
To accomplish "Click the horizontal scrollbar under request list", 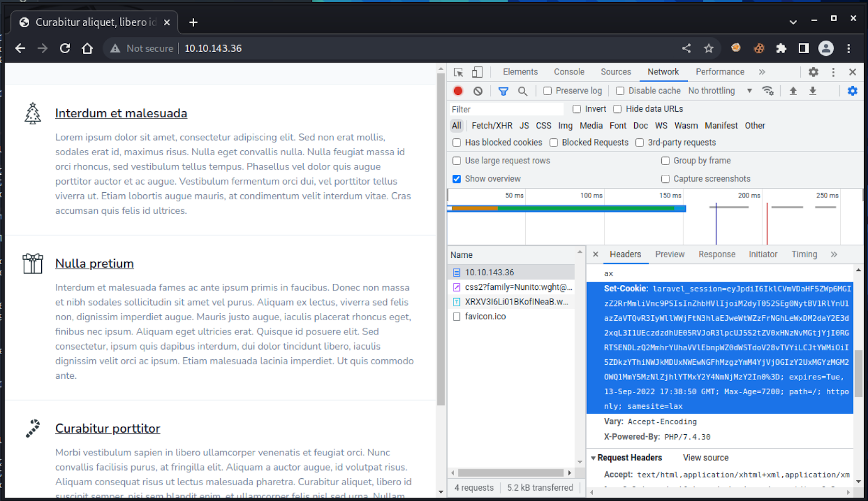I will [x=510, y=473].
